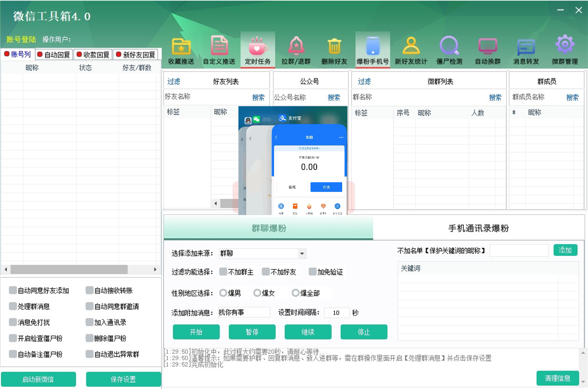Screen dimensions: 588x389
Task: Switch to the 手机通讯录爆粉 tab
Action: point(478,228)
